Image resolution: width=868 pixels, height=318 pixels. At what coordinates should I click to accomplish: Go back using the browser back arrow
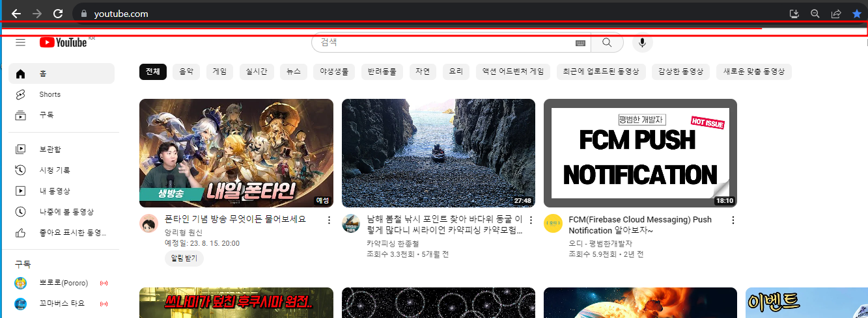point(16,14)
